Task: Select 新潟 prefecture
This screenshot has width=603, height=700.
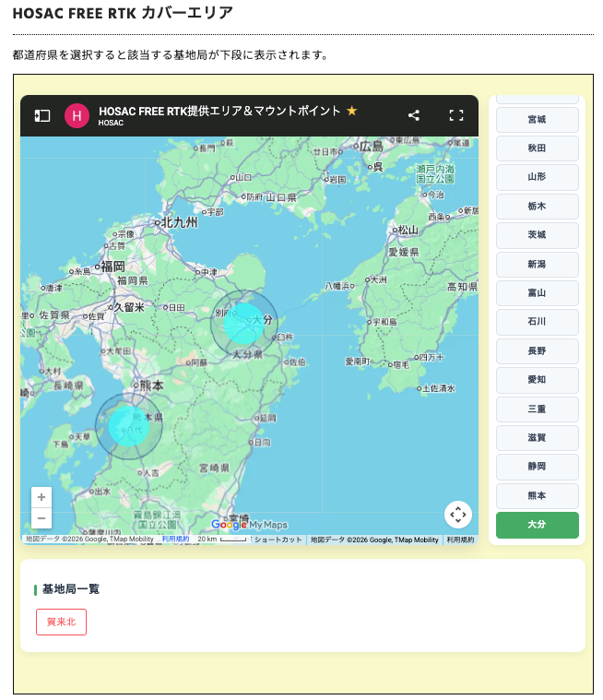Action: 538,265
